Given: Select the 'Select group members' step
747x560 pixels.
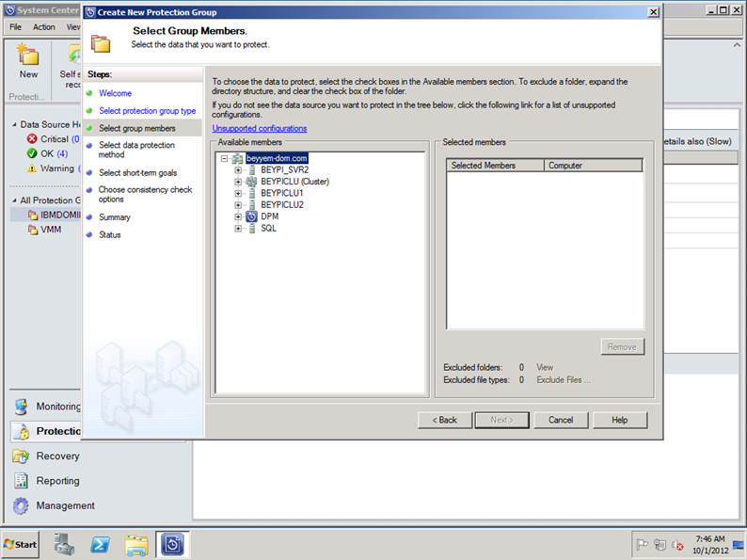Looking at the screenshot, I should pyautogui.click(x=137, y=129).
